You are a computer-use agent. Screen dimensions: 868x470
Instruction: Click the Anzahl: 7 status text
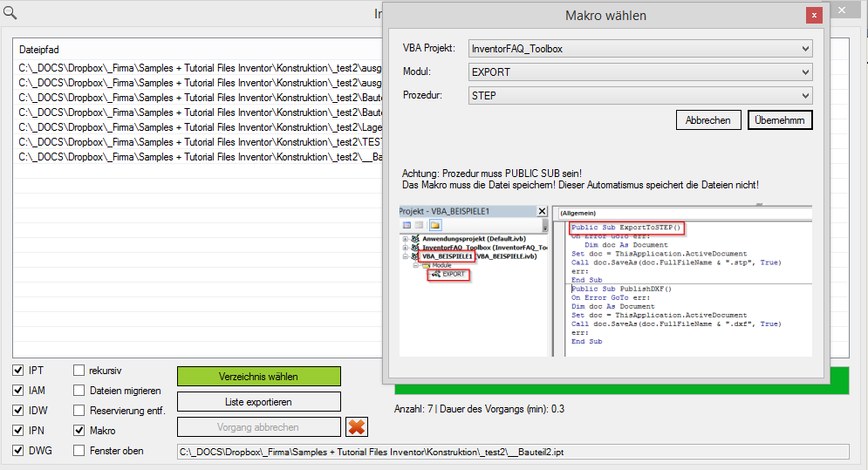480,409
